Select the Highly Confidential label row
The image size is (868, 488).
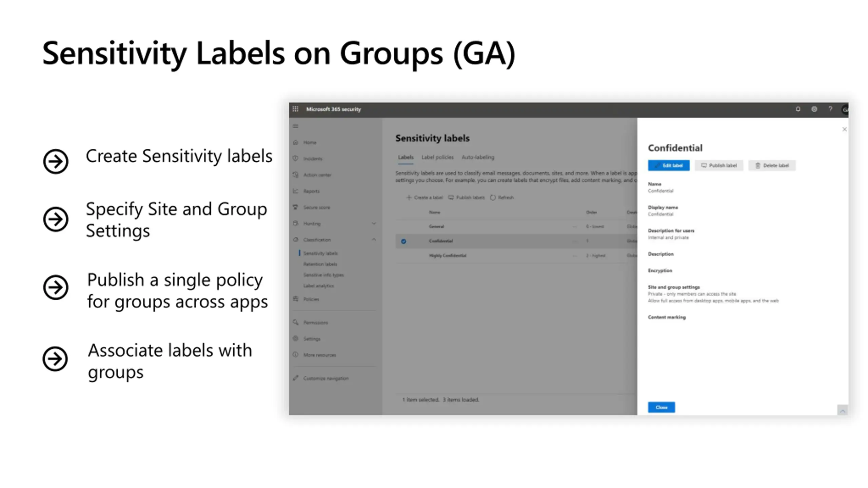coord(448,256)
